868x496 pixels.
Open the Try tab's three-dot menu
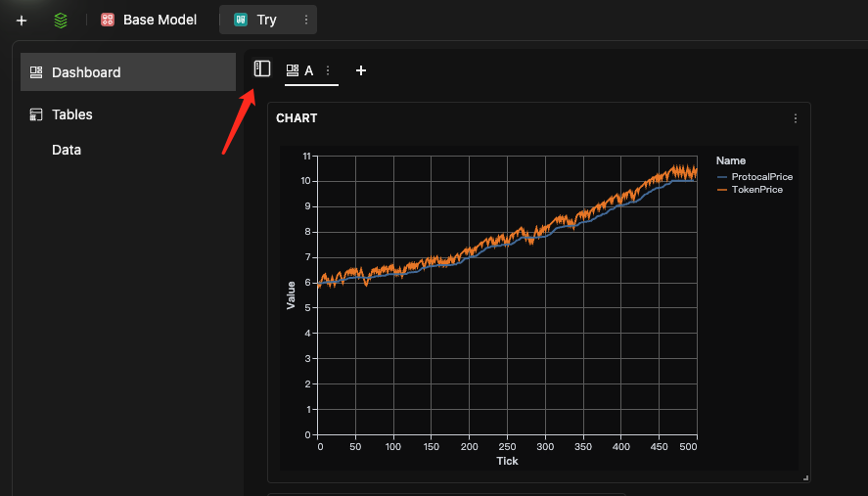pyautogui.click(x=306, y=20)
